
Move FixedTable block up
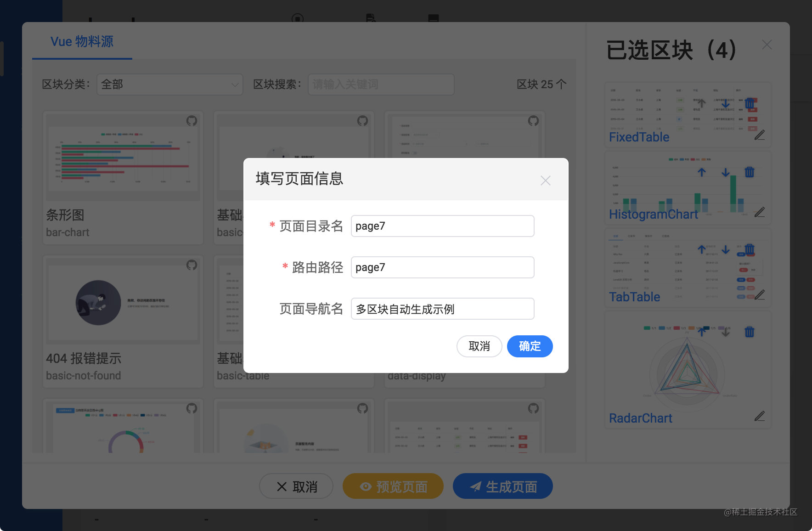[701, 104]
